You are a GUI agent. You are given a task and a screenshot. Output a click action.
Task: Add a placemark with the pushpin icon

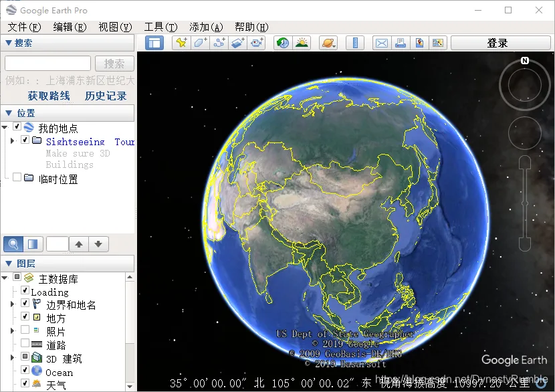pos(182,43)
